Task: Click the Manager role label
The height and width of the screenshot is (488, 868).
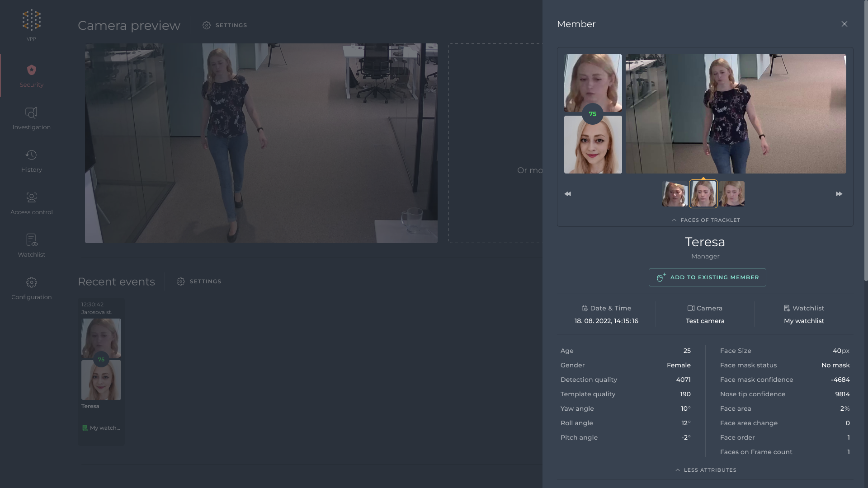Action: [705, 256]
